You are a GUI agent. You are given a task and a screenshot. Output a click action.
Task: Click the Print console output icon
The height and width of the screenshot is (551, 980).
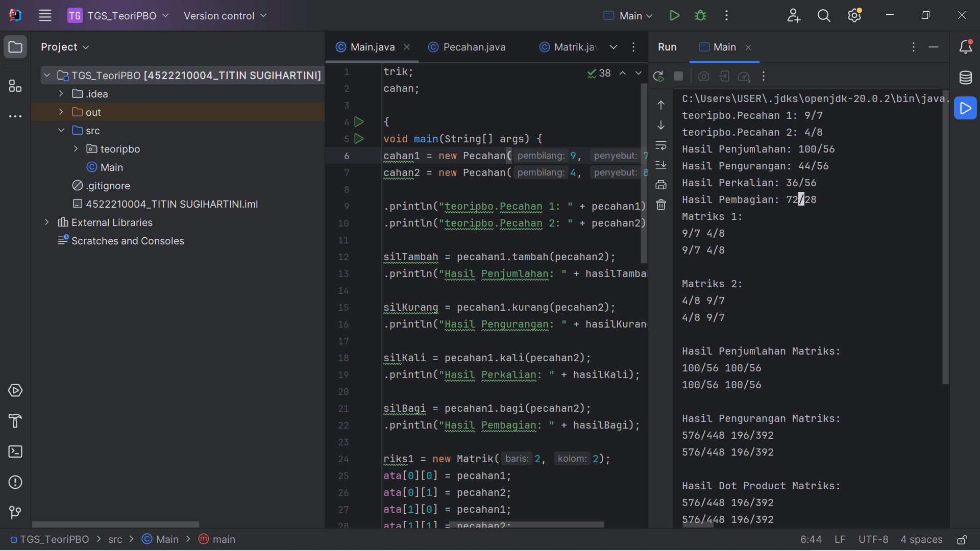[661, 185]
